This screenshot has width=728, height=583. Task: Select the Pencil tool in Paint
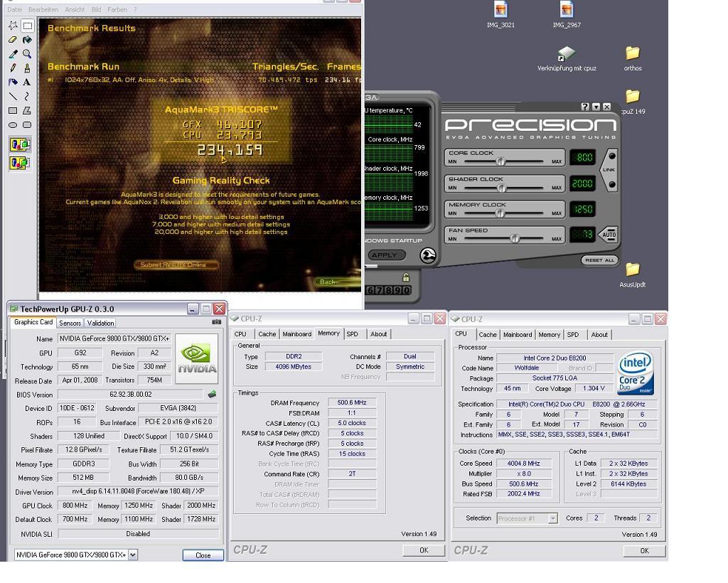pyautogui.click(x=13, y=68)
